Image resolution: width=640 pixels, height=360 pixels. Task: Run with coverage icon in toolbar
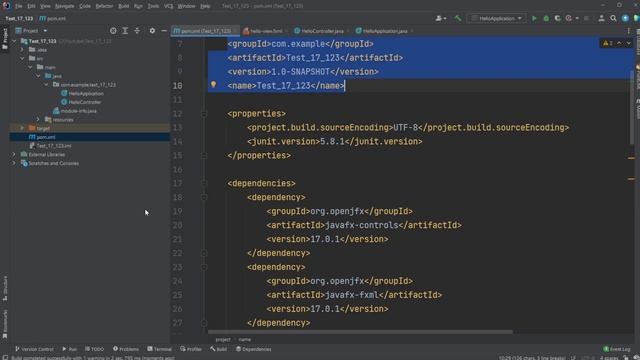pos(557,18)
